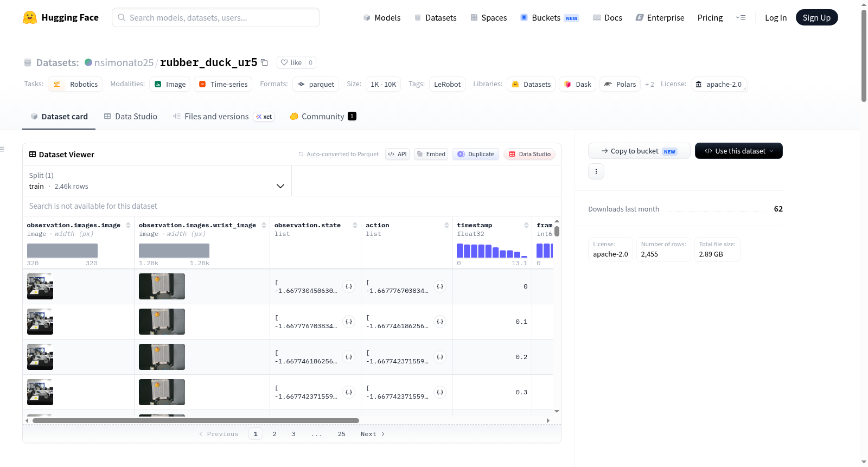868x467 pixels.
Task: Open first row observation image thumbnail
Action: (x=40, y=286)
